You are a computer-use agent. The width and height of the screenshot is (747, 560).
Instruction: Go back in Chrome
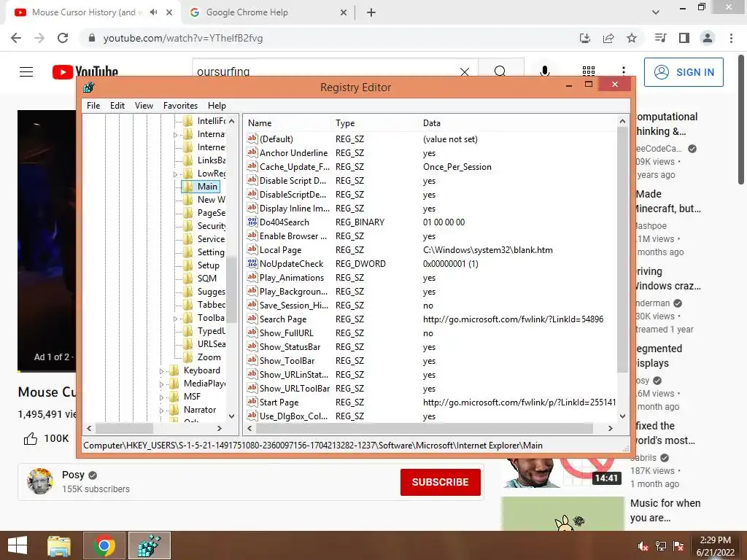coord(16,38)
